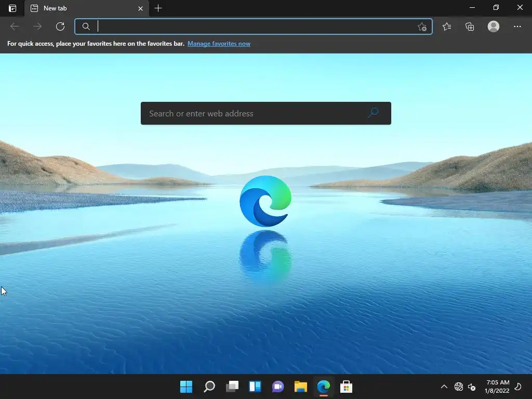Click the Forward arrow button
Viewport: 532px width, 399px height.
[x=37, y=26]
